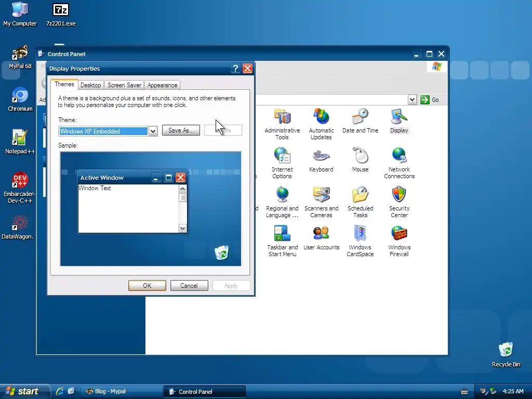Open Automatic Updates icon

click(321, 124)
